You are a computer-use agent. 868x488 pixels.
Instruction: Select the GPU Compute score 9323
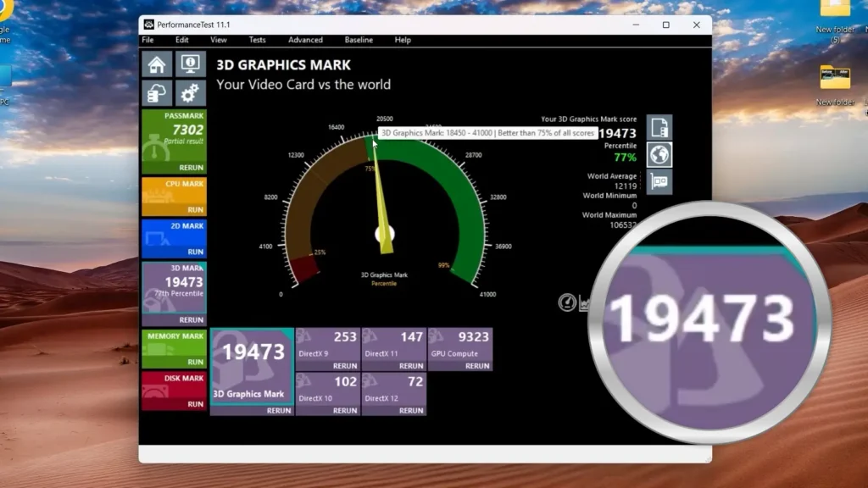coord(473,337)
